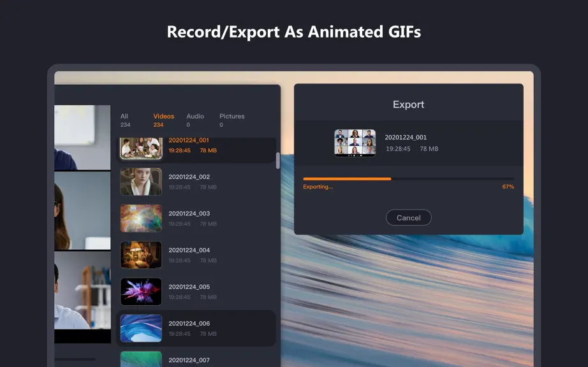Click the media list scrollbar

tap(278, 161)
